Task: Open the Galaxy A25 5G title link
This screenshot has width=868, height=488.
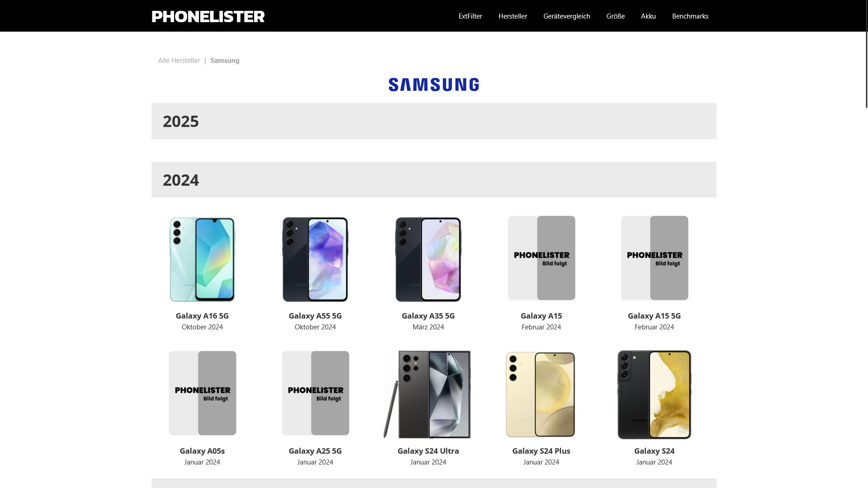Action: (315, 451)
